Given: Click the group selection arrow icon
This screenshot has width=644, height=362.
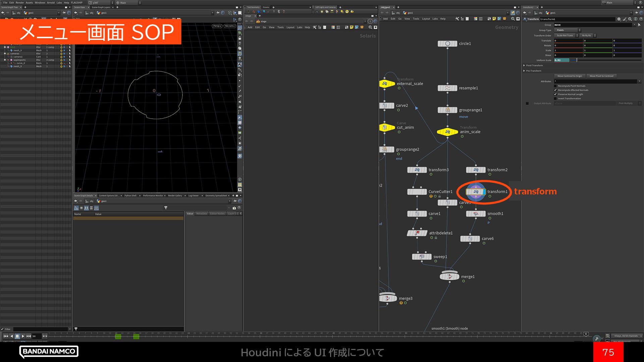Looking at the screenshot, I should pyautogui.click(x=639, y=25).
